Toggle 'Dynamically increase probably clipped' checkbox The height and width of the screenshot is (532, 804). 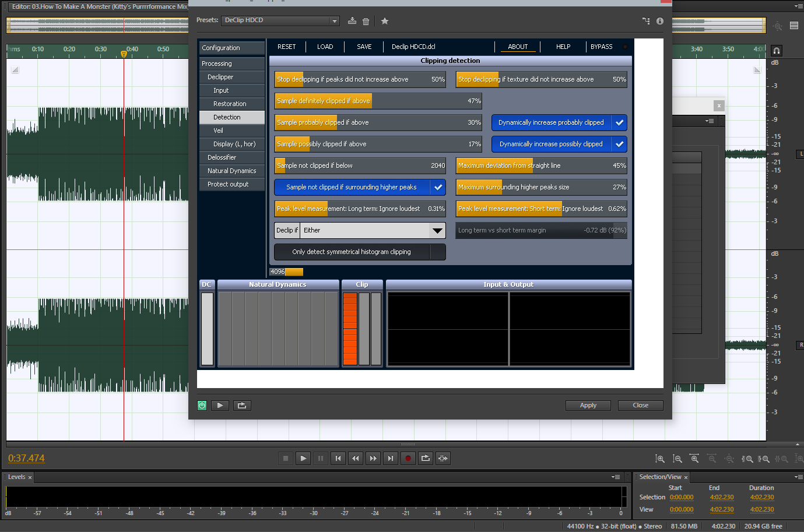[x=619, y=122]
